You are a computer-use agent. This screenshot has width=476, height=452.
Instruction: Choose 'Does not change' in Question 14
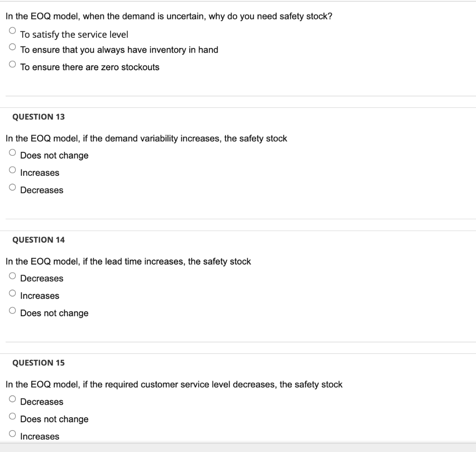pyautogui.click(x=12, y=311)
